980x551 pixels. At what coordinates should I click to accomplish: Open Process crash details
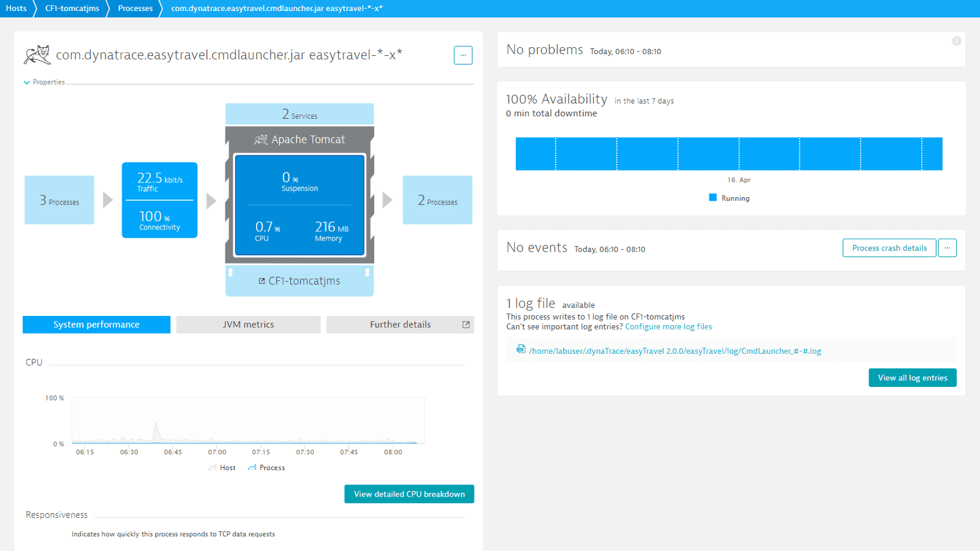click(x=889, y=248)
